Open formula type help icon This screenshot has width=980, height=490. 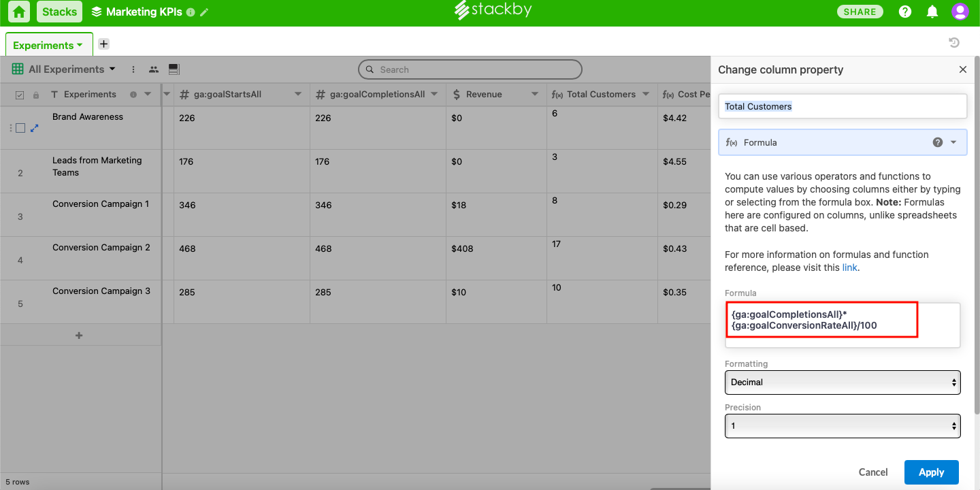pos(938,142)
